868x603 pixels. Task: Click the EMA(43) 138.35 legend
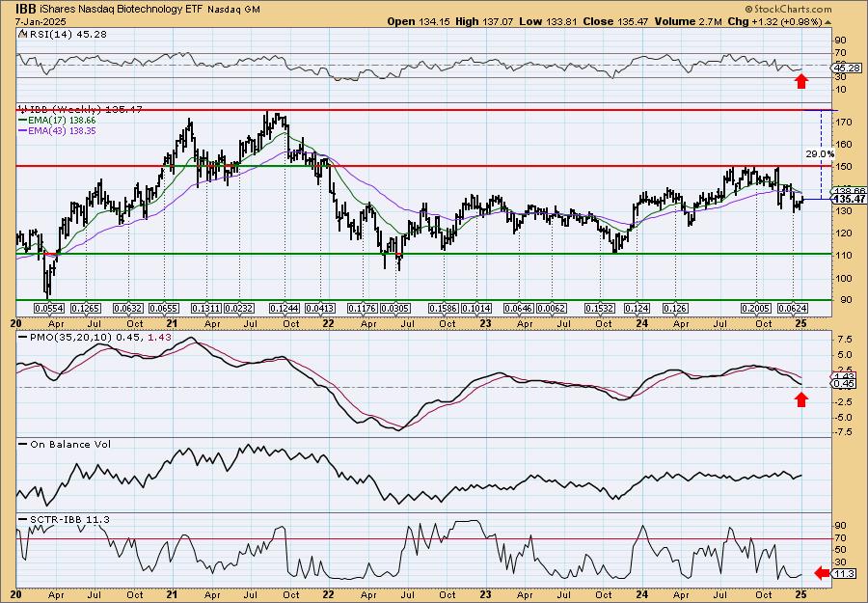pyautogui.click(x=63, y=130)
